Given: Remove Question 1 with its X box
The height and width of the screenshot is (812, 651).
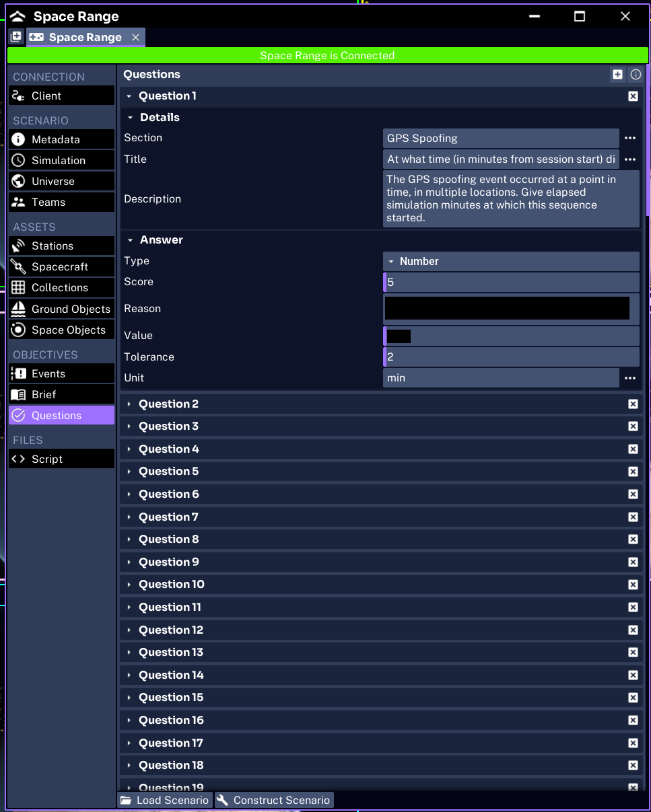Looking at the screenshot, I should pyautogui.click(x=633, y=96).
